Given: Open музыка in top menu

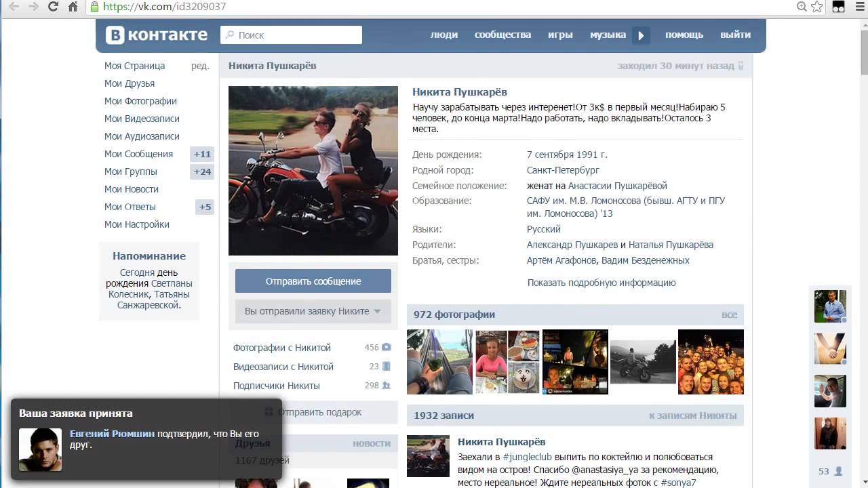Looking at the screenshot, I should 608,35.
